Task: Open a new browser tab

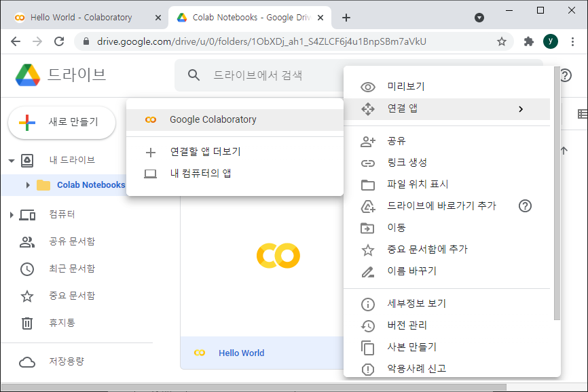Action: coord(346,18)
